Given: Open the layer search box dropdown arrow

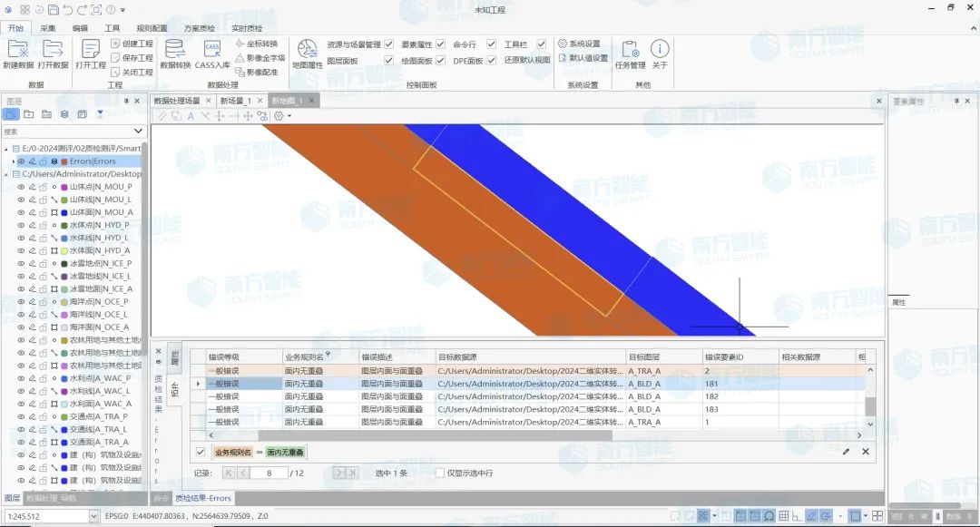Looking at the screenshot, I should pos(138,132).
